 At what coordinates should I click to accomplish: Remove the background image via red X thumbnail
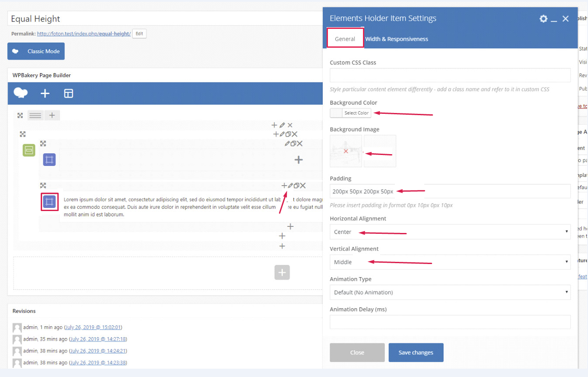(x=346, y=151)
